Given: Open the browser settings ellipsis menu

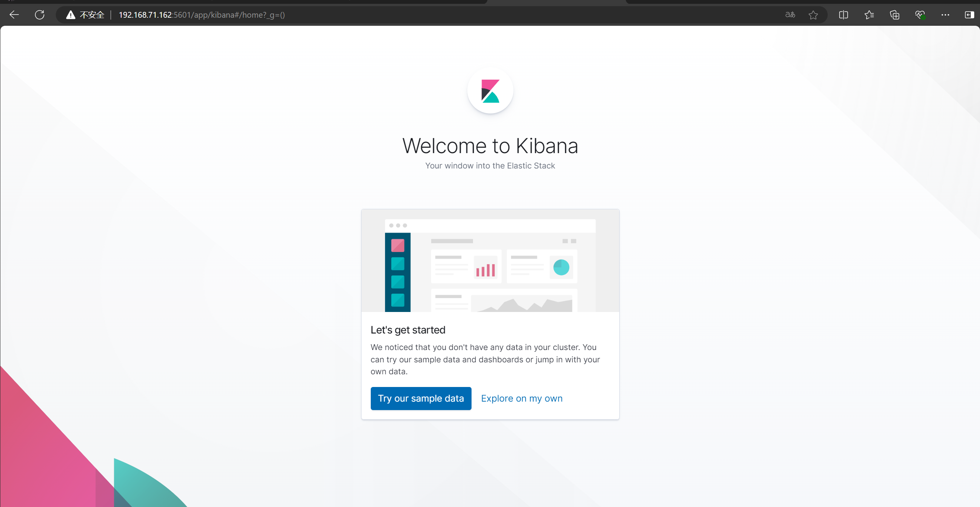Looking at the screenshot, I should (x=945, y=15).
